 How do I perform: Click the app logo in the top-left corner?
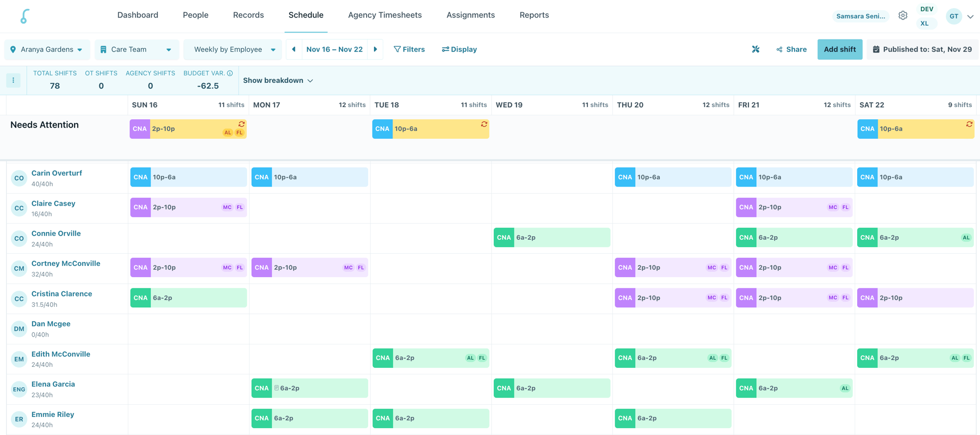click(x=24, y=16)
